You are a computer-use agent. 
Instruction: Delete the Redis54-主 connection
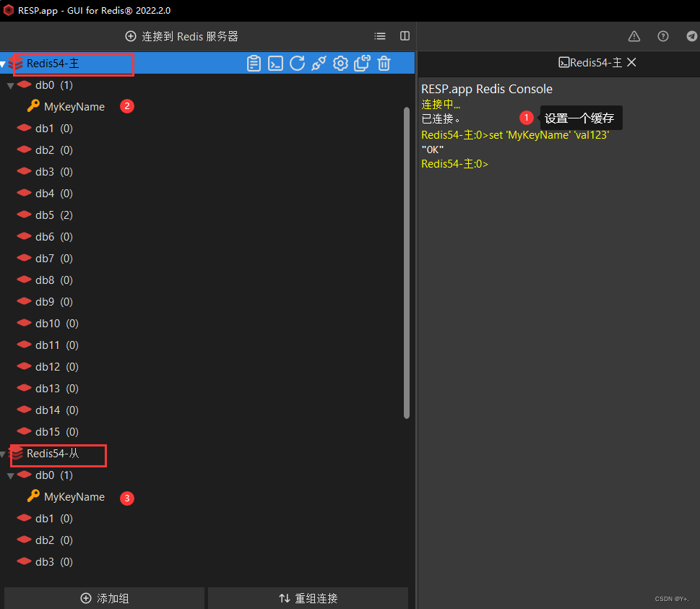click(384, 64)
